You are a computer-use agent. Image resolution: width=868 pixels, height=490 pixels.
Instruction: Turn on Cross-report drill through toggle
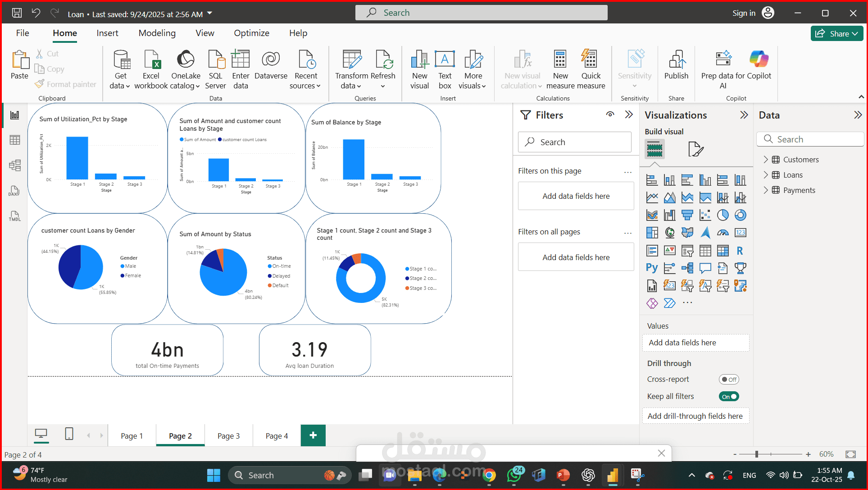pos(728,380)
